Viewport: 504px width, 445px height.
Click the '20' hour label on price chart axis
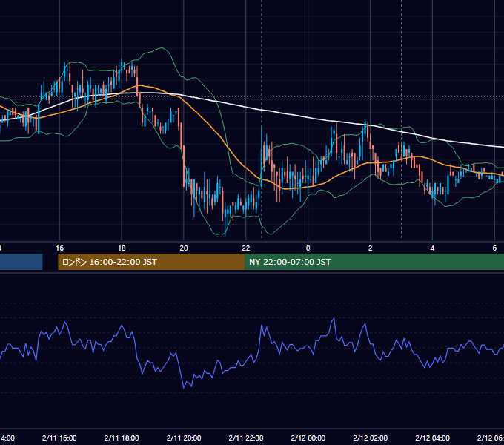click(x=184, y=248)
